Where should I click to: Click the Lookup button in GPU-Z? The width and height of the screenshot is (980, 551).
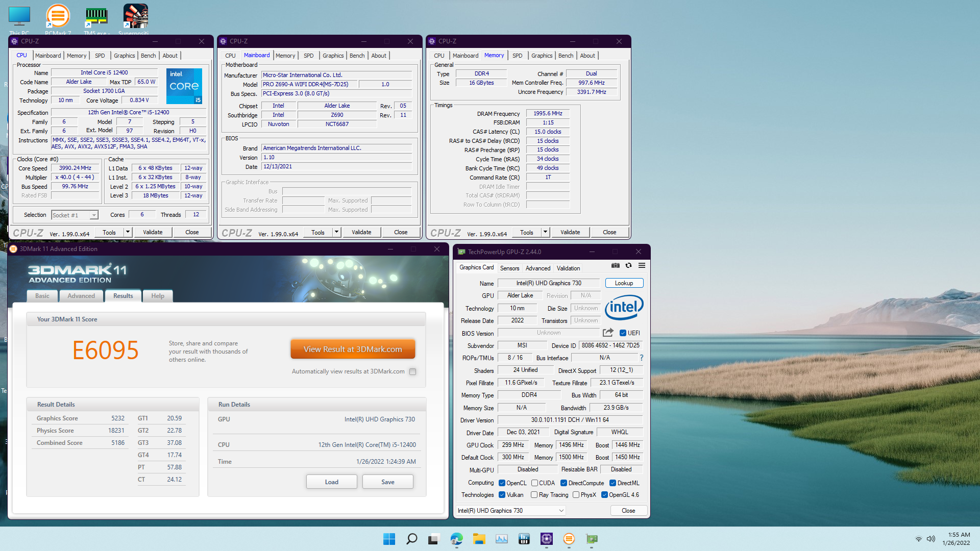tap(624, 283)
